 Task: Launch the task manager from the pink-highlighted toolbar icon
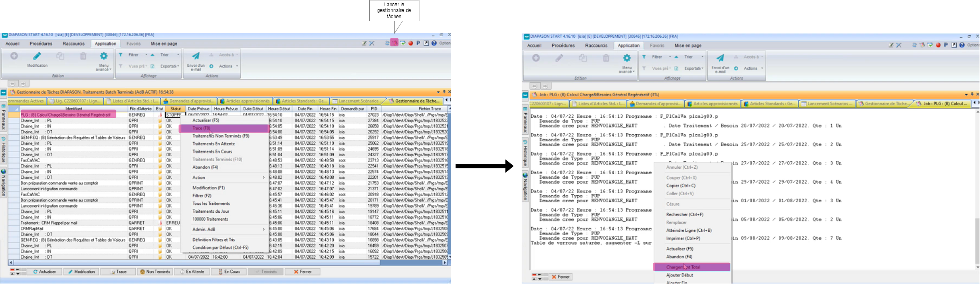pyautogui.click(x=395, y=43)
